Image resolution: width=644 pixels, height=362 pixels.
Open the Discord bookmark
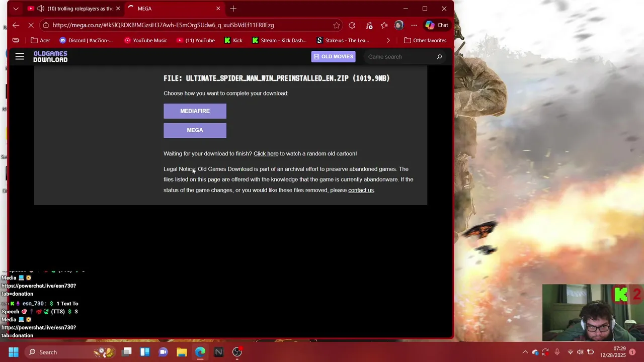86,40
